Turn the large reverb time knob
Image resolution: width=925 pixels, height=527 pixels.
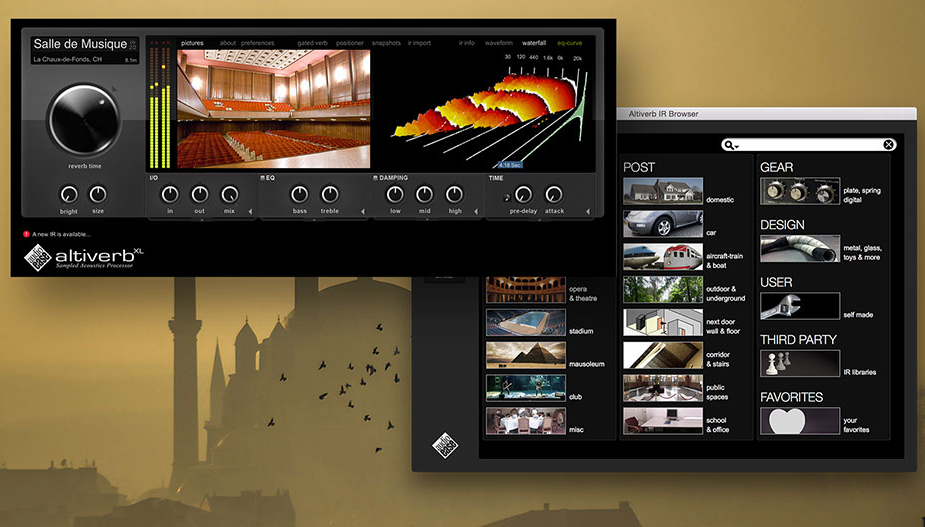[x=84, y=120]
